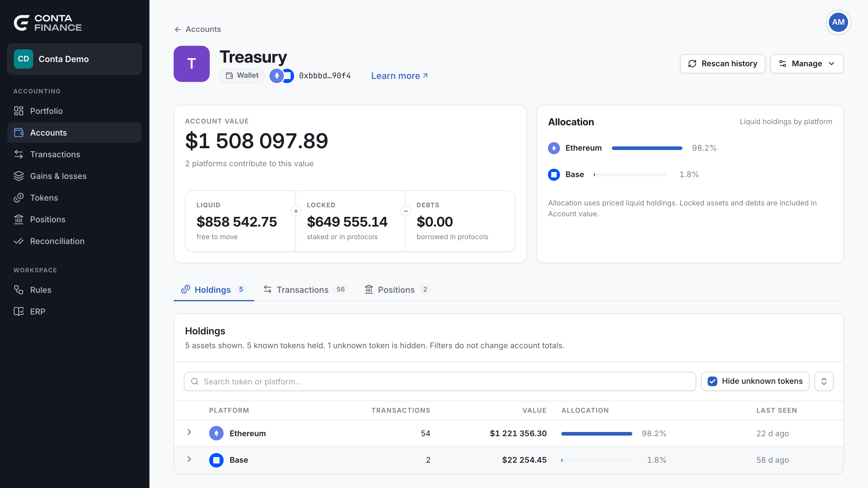
Task: Click the back arrow next to Accounts
Action: coord(178,29)
